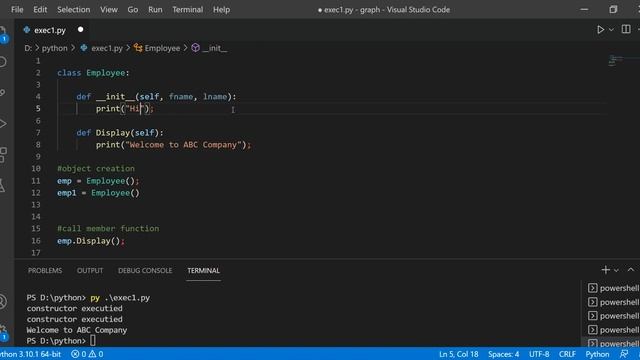
Task: Switch to the DEBUG CONSOLE panel tab
Action: 145,271
